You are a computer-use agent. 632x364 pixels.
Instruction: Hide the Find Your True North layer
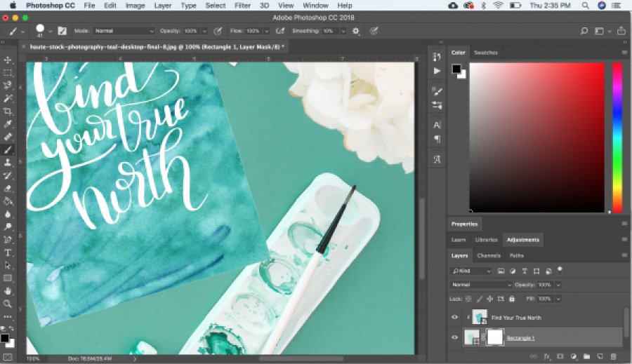coord(454,318)
